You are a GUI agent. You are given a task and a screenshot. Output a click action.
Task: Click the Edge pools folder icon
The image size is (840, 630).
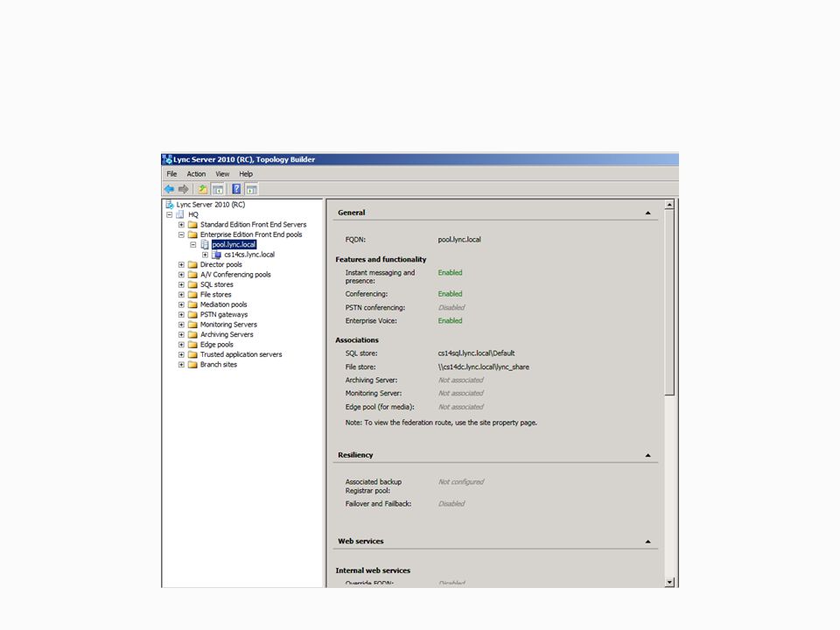(192, 345)
